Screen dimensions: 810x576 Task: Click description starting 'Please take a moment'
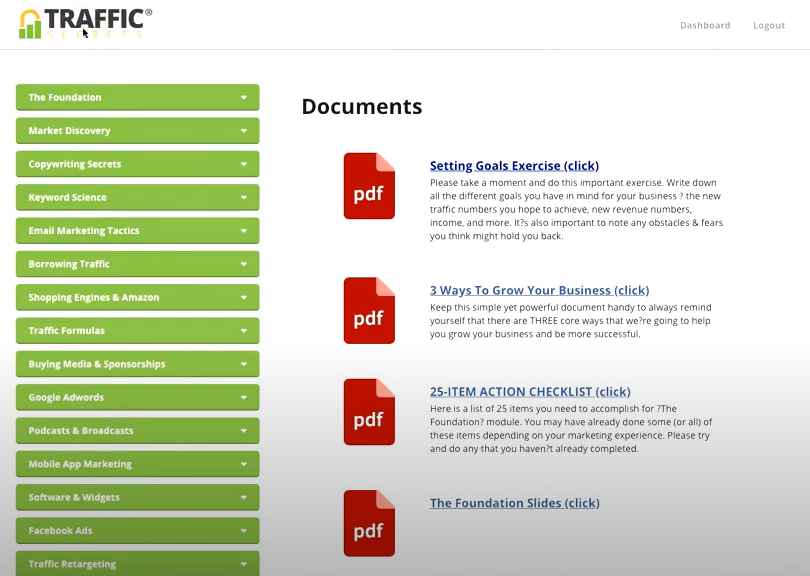[577, 209]
